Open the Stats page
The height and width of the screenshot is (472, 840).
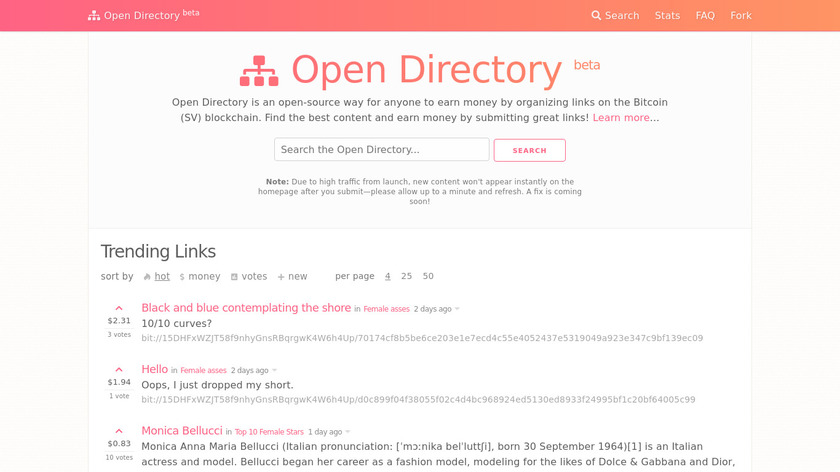click(x=667, y=16)
